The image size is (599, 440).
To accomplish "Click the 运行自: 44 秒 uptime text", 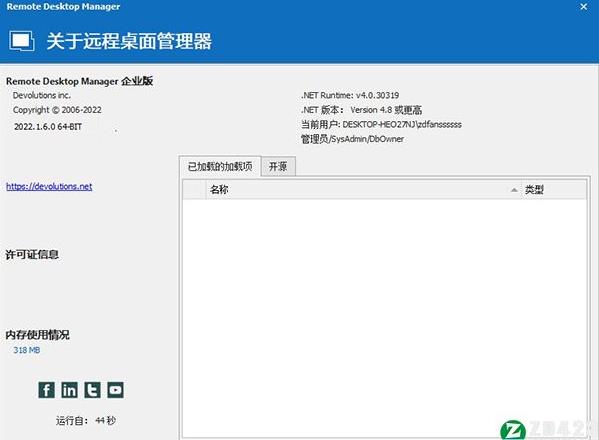I will (86, 421).
